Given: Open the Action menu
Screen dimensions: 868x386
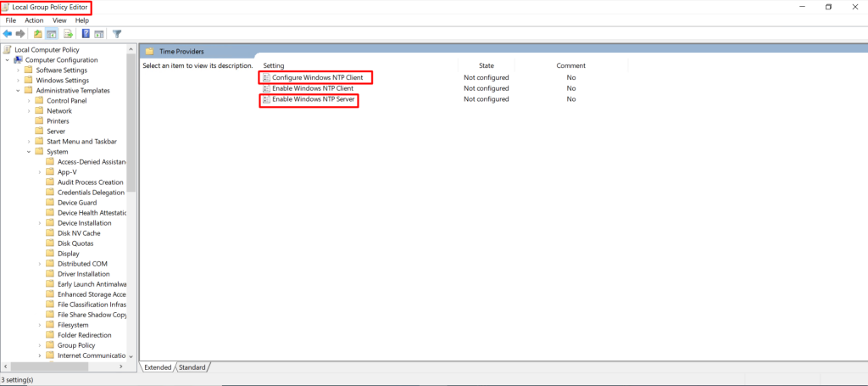Looking at the screenshot, I should [34, 20].
